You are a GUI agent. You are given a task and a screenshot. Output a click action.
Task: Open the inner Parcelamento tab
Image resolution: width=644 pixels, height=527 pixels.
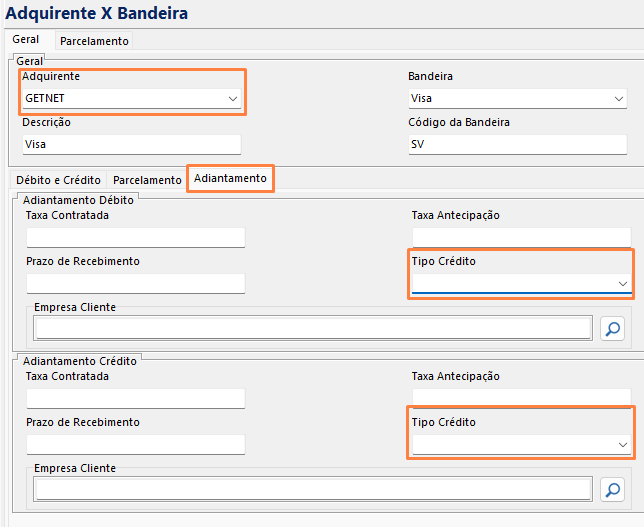tap(147, 180)
